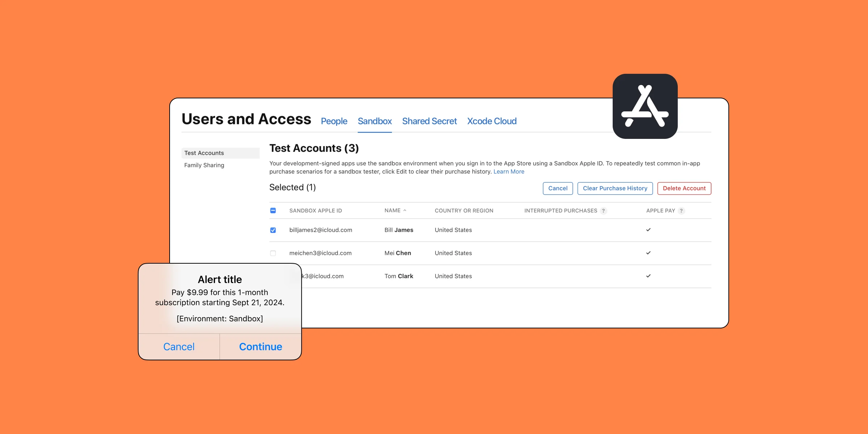The height and width of the screenshot is (434, 868).
Task: Open the Interrupted Purchases help question mark
Action: pyautogui.click(x=603, y=210)
